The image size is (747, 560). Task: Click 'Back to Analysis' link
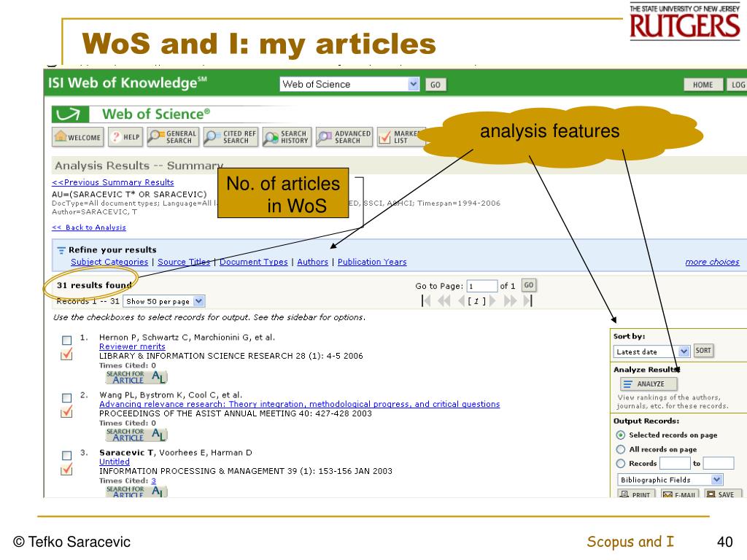[x=89, y=227]
